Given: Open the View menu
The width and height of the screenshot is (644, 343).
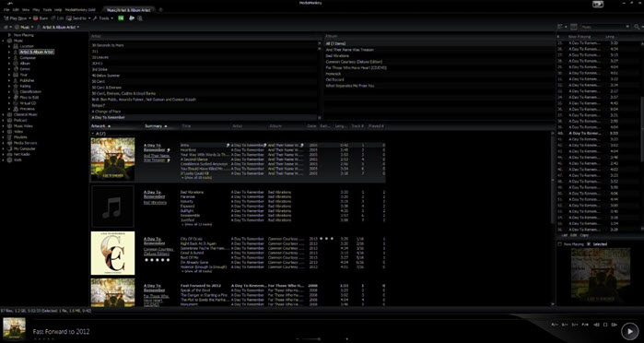Looking at the screenshot, I should (26, 9).
